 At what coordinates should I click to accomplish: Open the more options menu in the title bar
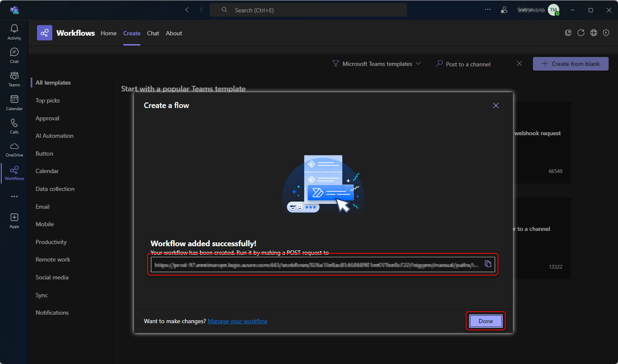point(487,9)
